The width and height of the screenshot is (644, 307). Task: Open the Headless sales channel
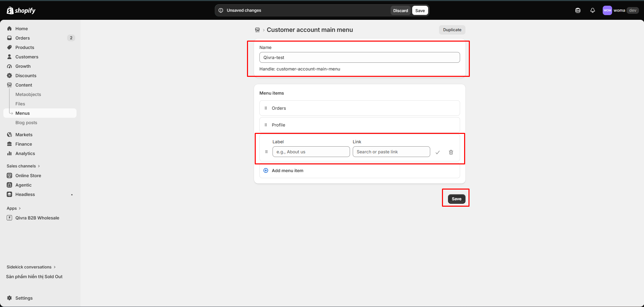[40, 194]
